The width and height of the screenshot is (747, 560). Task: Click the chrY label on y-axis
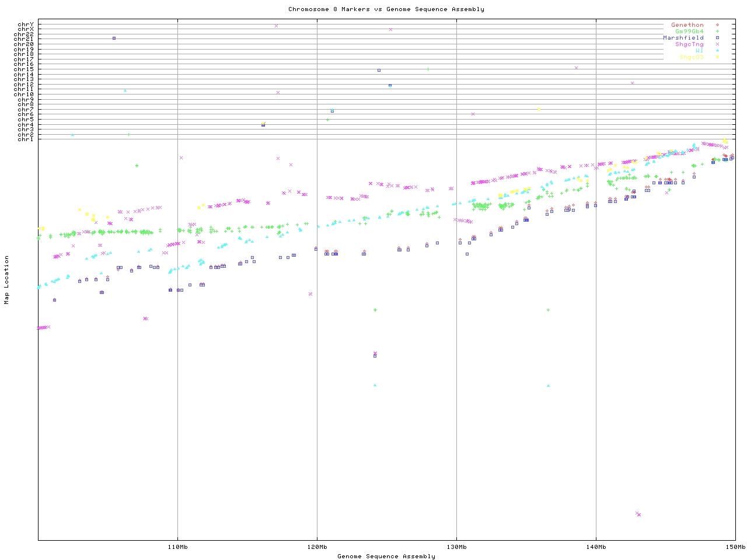click(x=26, y=24)
